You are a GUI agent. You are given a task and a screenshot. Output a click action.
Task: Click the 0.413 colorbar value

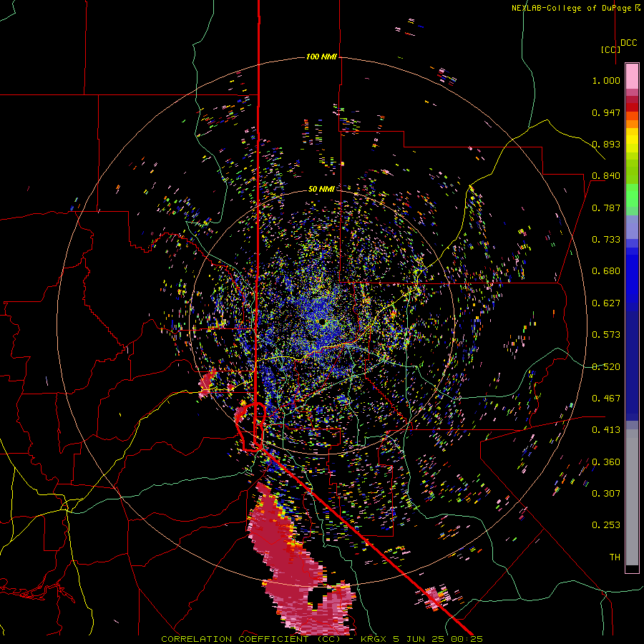(x=606, y=430)
